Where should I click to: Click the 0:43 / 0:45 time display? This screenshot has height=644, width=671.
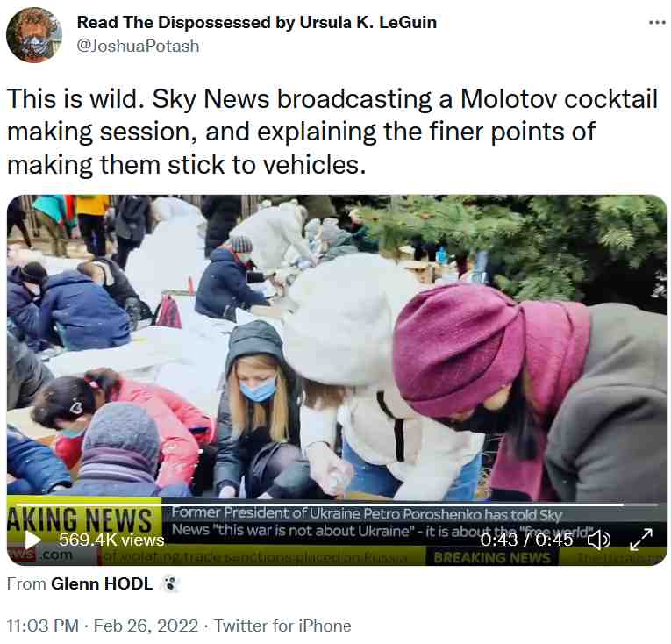[x=526, y=540]
